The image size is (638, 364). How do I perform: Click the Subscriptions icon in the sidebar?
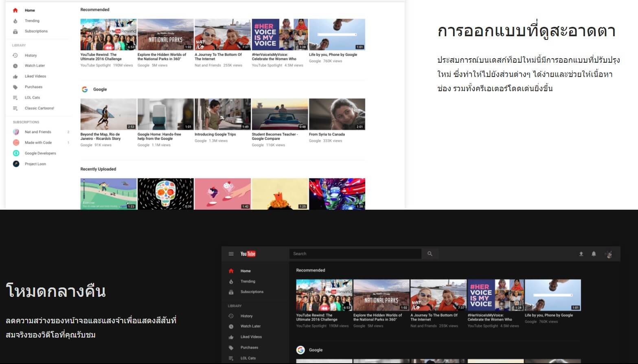click(x=15, y=31)
